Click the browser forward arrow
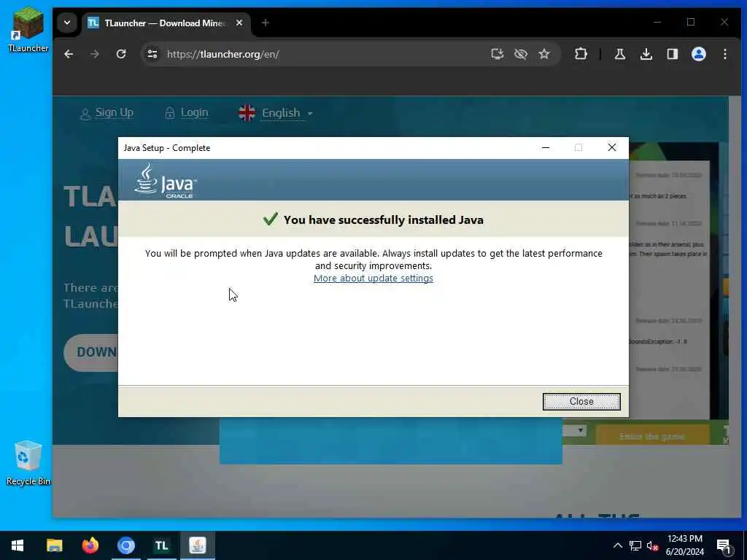The width and height of the screenshot is (747, 560). 95,54
